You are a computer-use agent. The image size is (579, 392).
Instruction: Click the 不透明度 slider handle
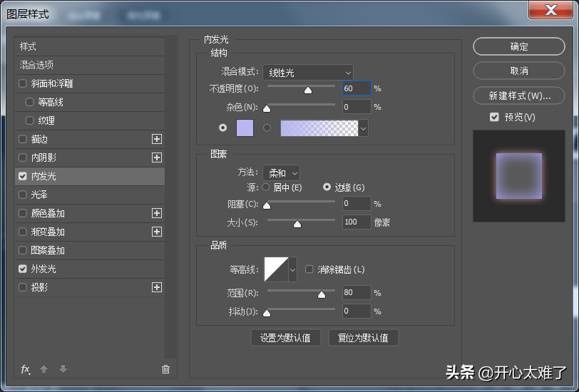point(308,90)
